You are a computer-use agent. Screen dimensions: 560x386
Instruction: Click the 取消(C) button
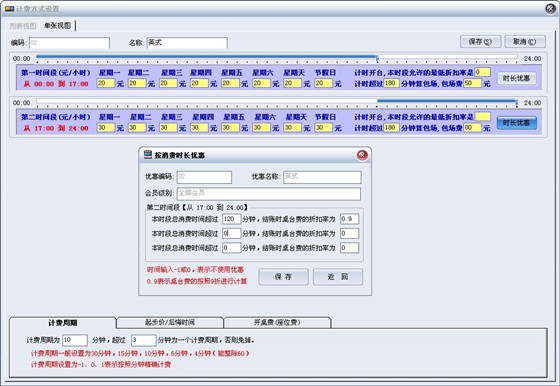coord(525,42)
